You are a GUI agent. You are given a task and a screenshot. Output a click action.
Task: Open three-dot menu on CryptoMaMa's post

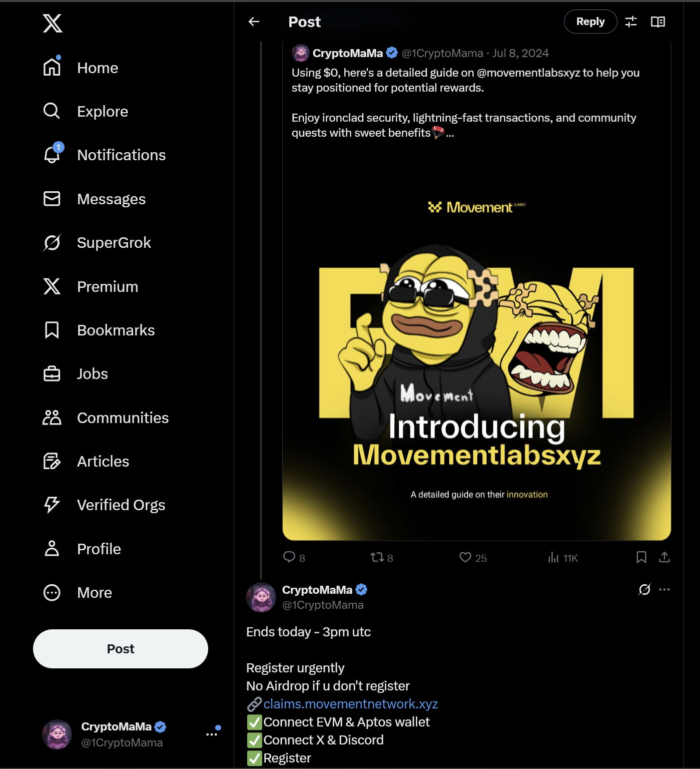coord(664,589)
